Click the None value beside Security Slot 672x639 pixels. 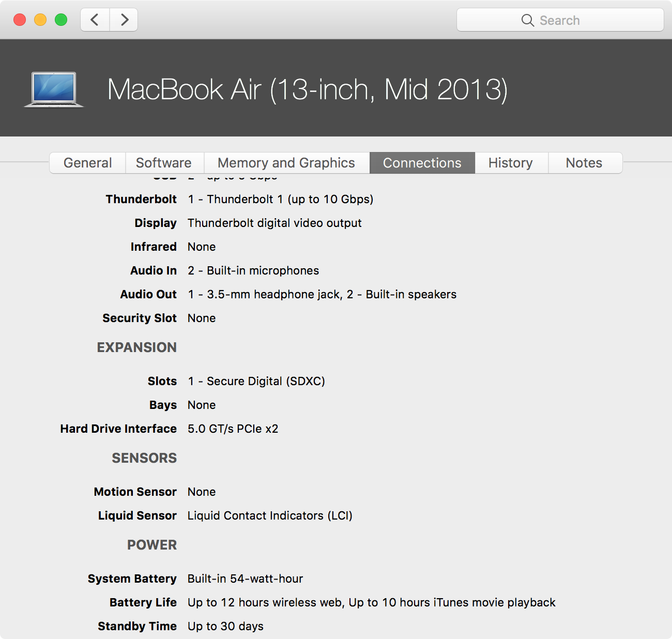pyautogui.click(x=202, y=318)
